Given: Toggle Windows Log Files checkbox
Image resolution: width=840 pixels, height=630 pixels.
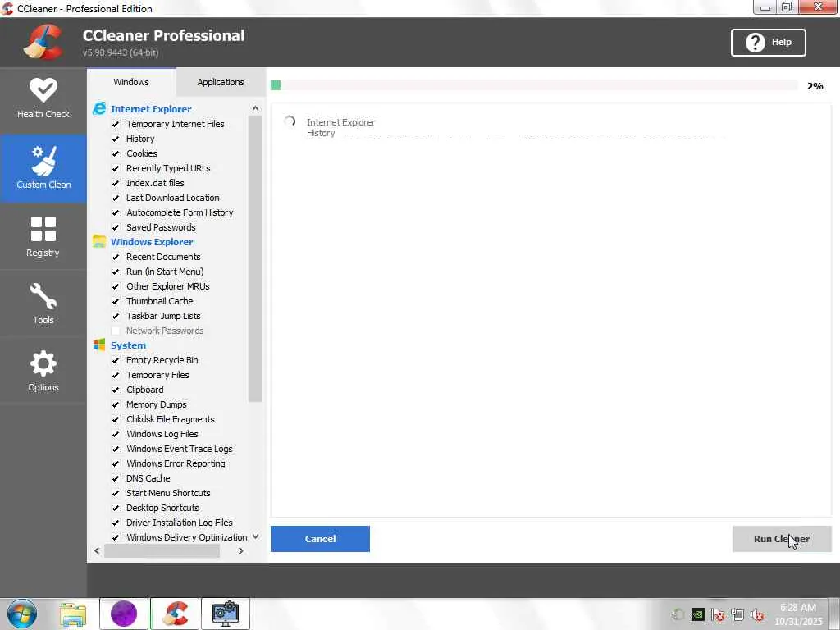Looking at the screenshot, I should pos(115,434).
